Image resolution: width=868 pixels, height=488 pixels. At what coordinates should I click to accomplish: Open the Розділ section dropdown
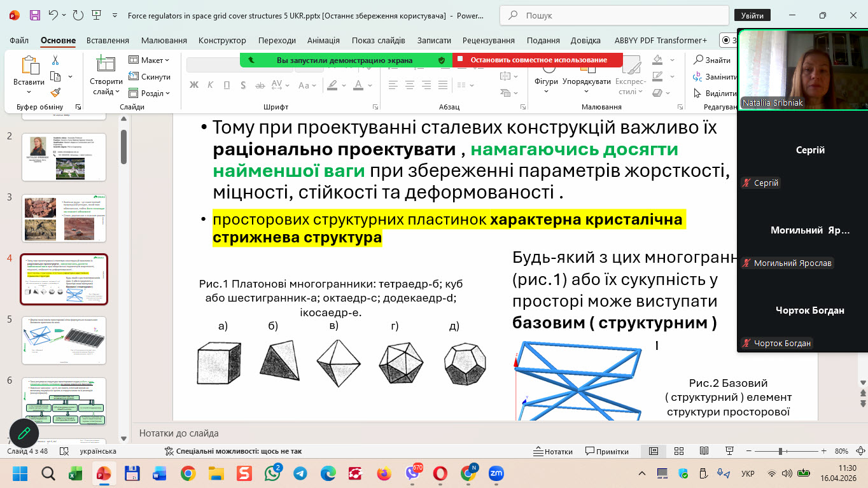150,93
